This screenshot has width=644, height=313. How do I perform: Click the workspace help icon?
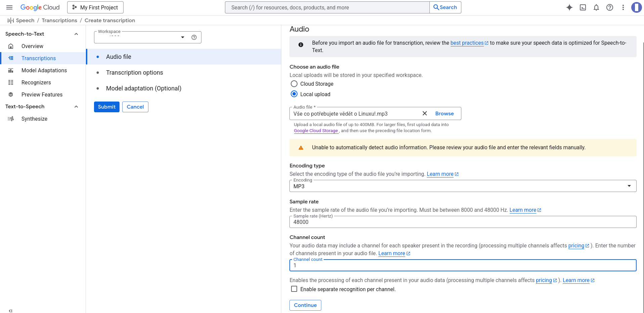click(194, 37)
